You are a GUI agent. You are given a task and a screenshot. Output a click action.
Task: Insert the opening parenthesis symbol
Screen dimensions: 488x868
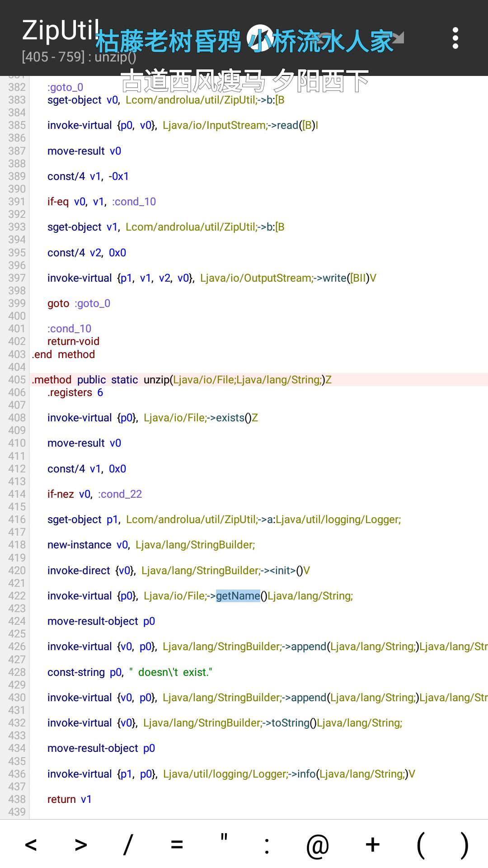(421, 845)
